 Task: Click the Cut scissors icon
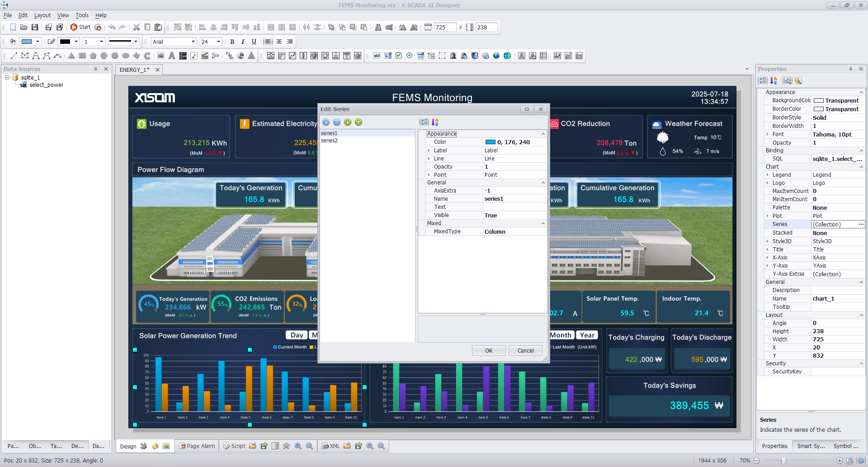click(x=137, y=27)
